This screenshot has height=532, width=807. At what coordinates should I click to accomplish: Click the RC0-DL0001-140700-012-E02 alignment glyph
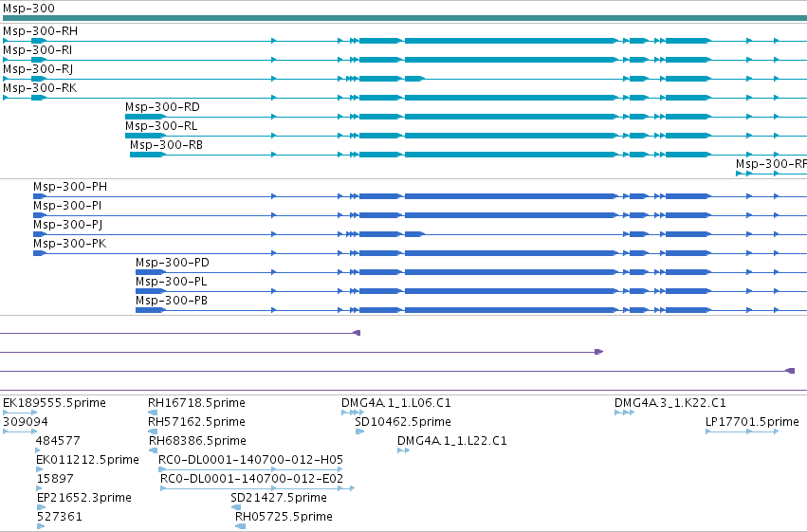(x=257, y=488)
